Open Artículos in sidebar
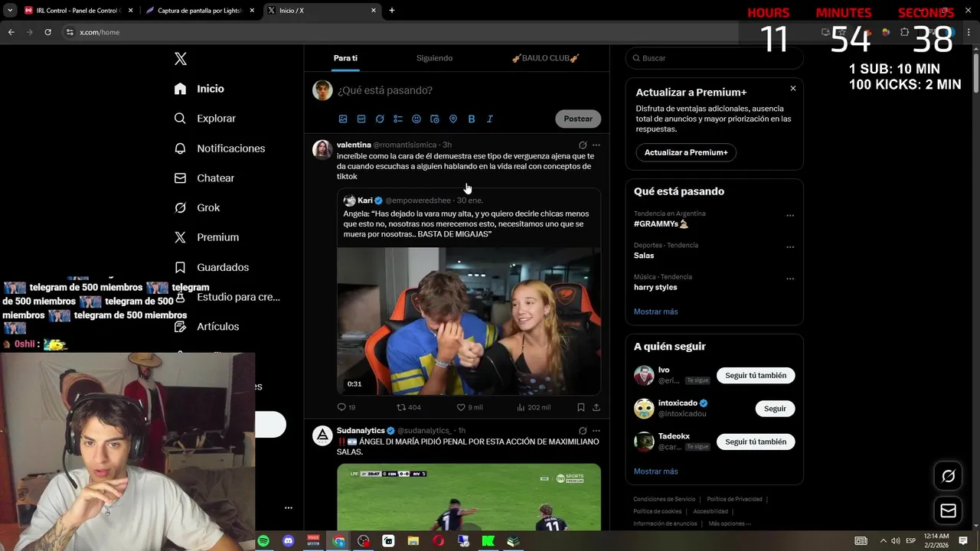 click(x=206, y=326)
